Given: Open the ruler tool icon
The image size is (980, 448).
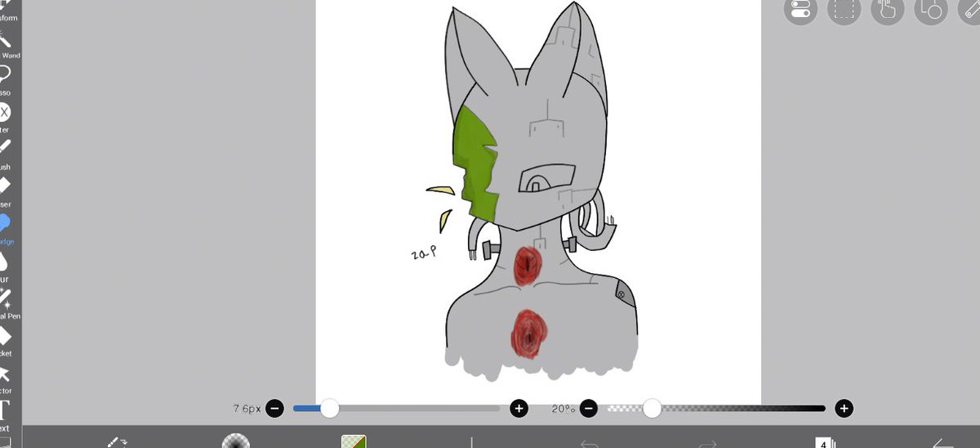Looking at the screenshot, I should click(x=970, y=10).
